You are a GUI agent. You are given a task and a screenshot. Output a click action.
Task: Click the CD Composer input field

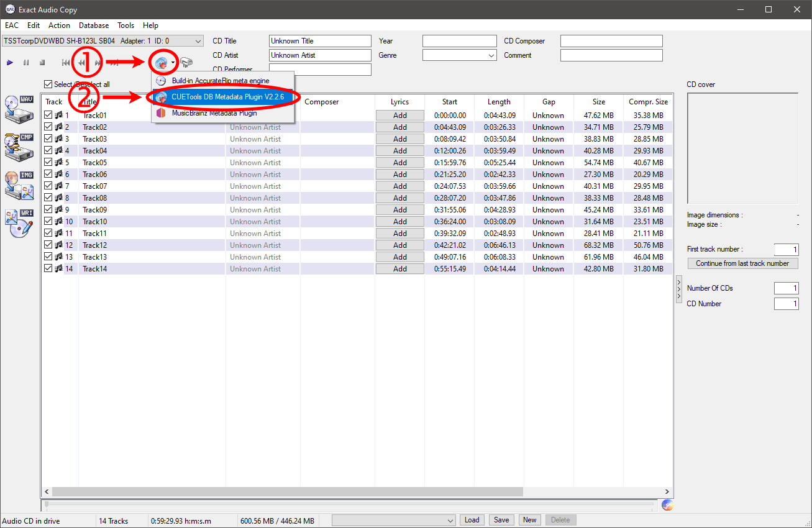[611, 41]
